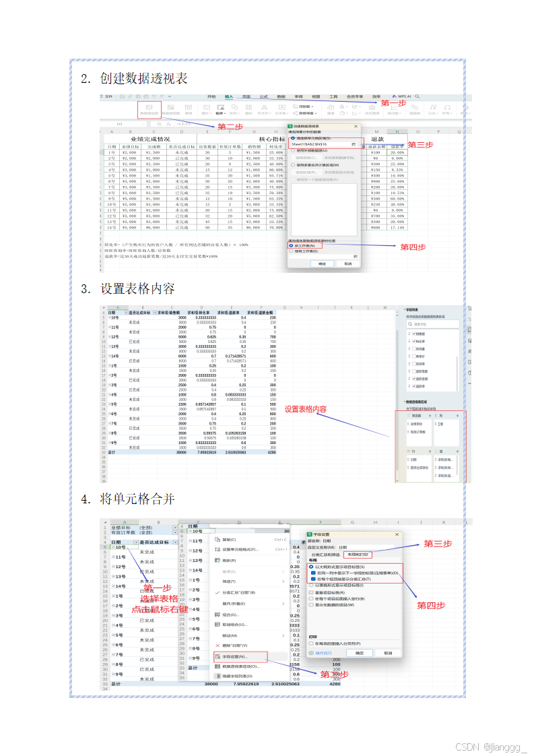The image size is (534, 756).
Task: Click 确定 in the 创建数据透视表 dialog
Action: point(323,263)
